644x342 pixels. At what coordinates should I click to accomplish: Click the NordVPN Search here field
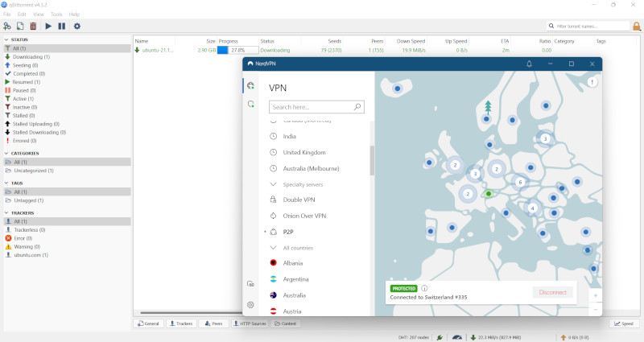(316, 107)
